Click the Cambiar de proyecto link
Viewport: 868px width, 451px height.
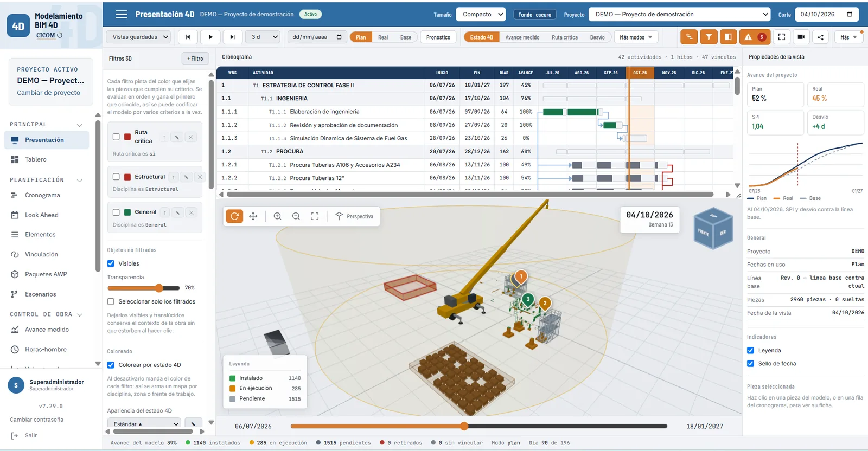click(48, 93)
